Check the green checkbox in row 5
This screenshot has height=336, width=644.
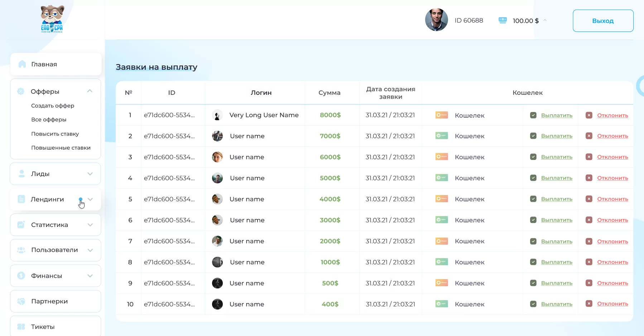click(x=533, y=199)
